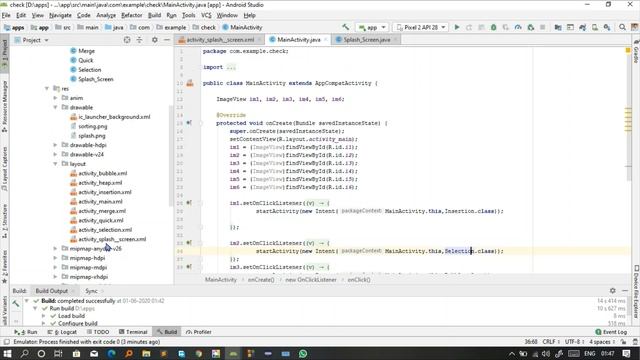Viewport: 640px width, 360px height.
Task: Open the Profile app gauge icon
Action: (518, 27)
